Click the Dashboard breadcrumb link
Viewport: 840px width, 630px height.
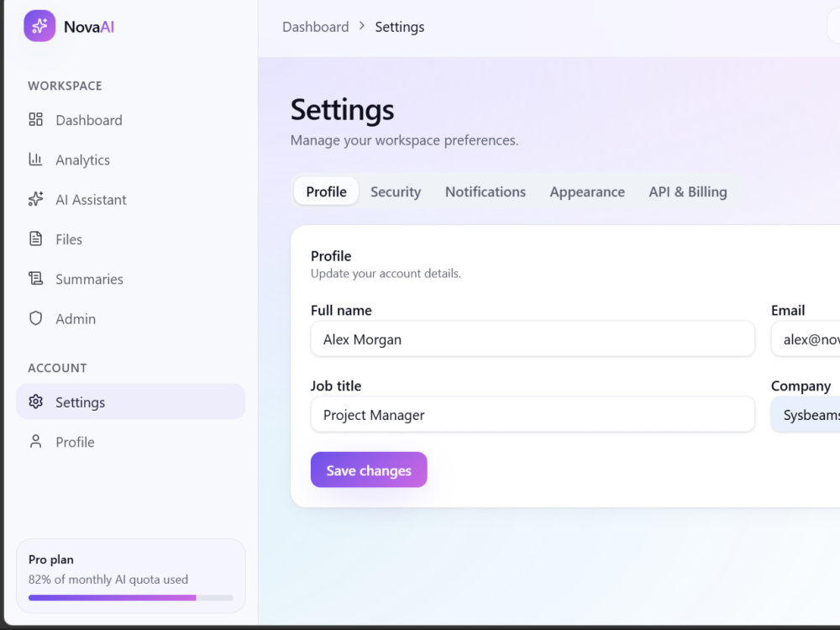coord(316,27)
